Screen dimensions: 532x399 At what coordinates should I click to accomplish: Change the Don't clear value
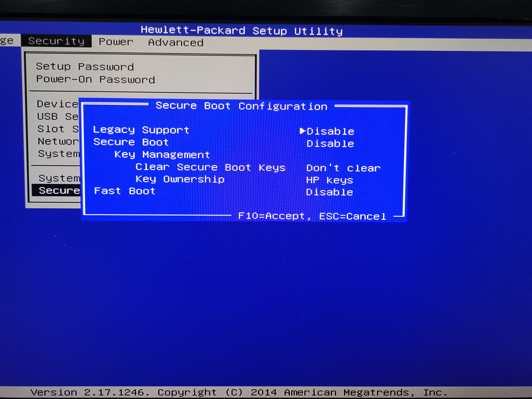coord(343,168)
